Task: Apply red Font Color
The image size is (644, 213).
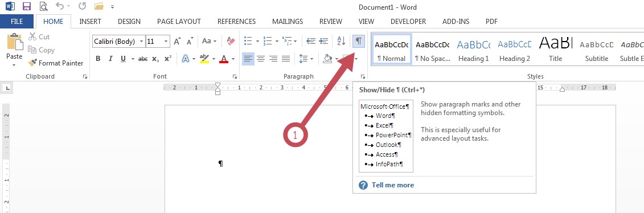Action: [x=224, y=59]
